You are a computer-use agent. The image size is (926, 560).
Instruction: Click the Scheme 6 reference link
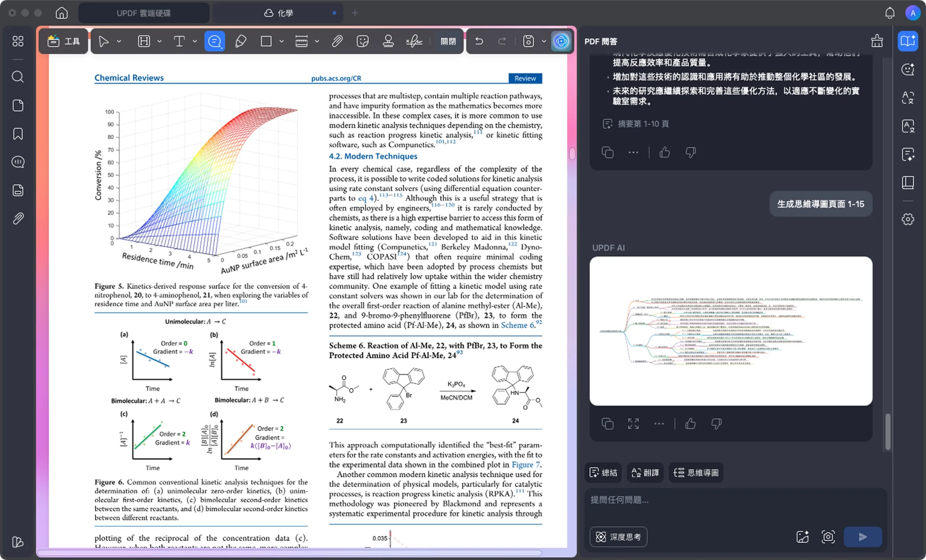point(517,325)
